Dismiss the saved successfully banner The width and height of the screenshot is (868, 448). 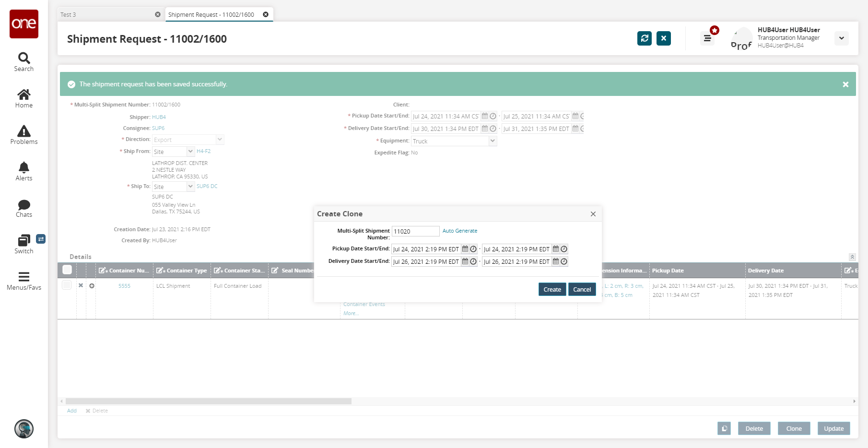845,84
